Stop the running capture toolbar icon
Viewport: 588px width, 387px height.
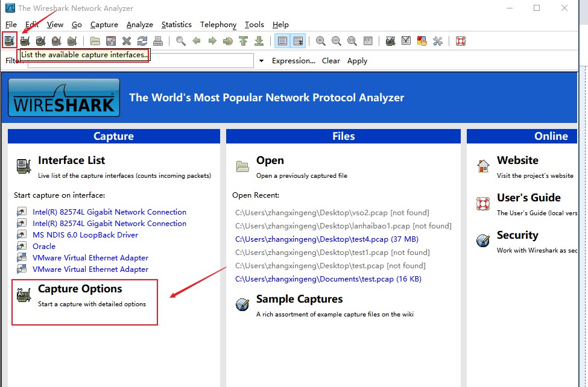(56, 40)
